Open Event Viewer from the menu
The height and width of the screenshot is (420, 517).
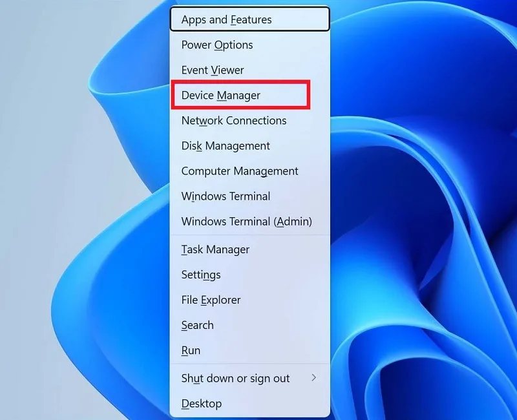[x=249, y=70]
